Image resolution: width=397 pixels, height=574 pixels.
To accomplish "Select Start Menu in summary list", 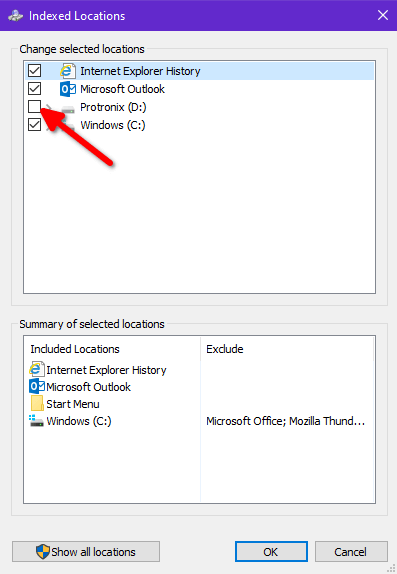I will click(x=73, y=404).
